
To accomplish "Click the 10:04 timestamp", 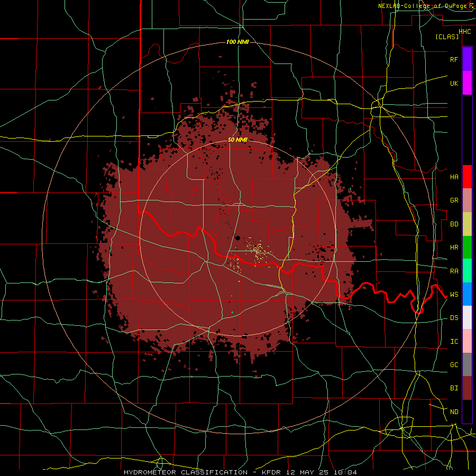I will click(x=345, y=472).
